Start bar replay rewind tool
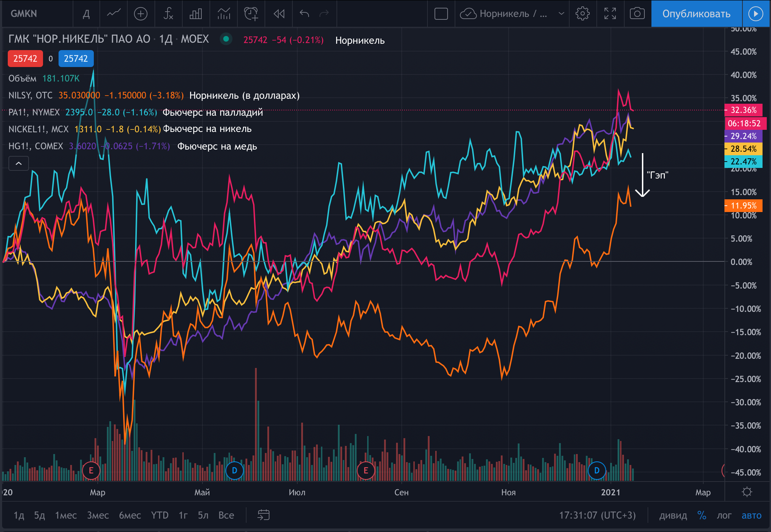 (x=279, y=14)
